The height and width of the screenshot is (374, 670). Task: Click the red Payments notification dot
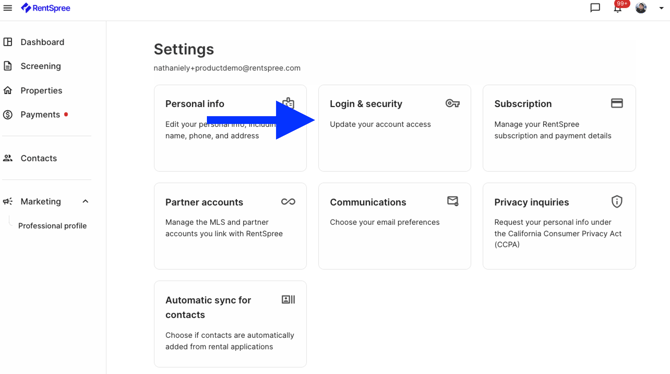pyautogui.click(x=66, y=115)
